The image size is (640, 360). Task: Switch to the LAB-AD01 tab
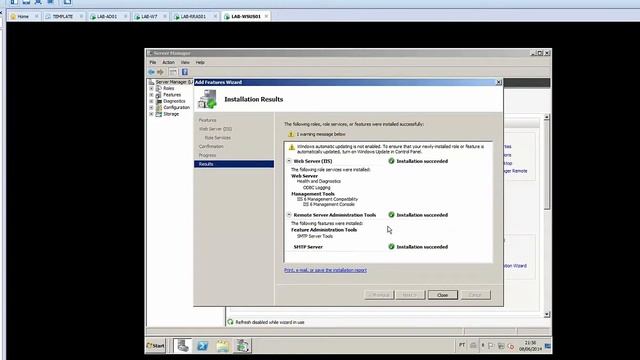pyautogui.click(x=107, y=16)
